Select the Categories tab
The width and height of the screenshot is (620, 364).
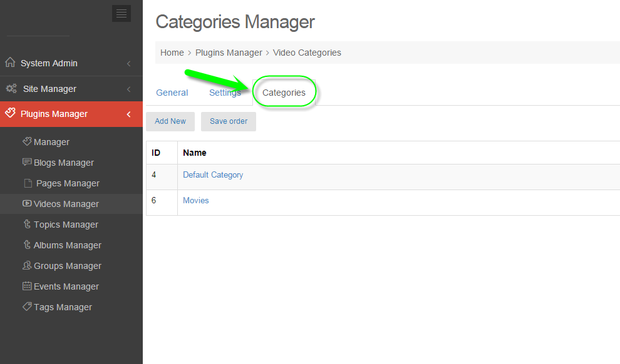[284, 93]
